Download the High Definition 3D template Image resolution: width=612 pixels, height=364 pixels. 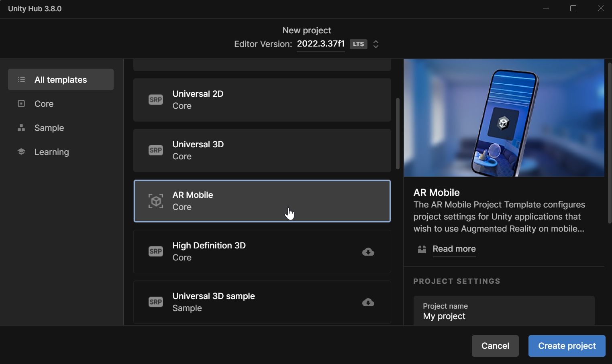click(x=368, y=252)
